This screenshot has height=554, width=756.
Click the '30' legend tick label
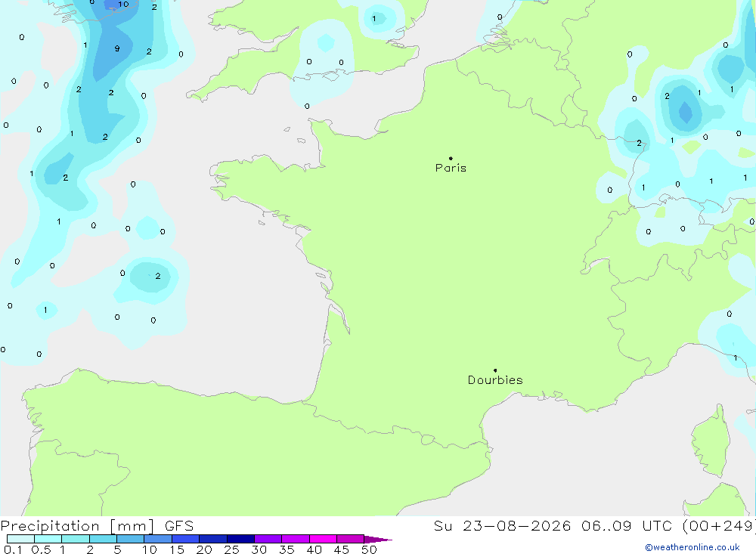(259, 549)
